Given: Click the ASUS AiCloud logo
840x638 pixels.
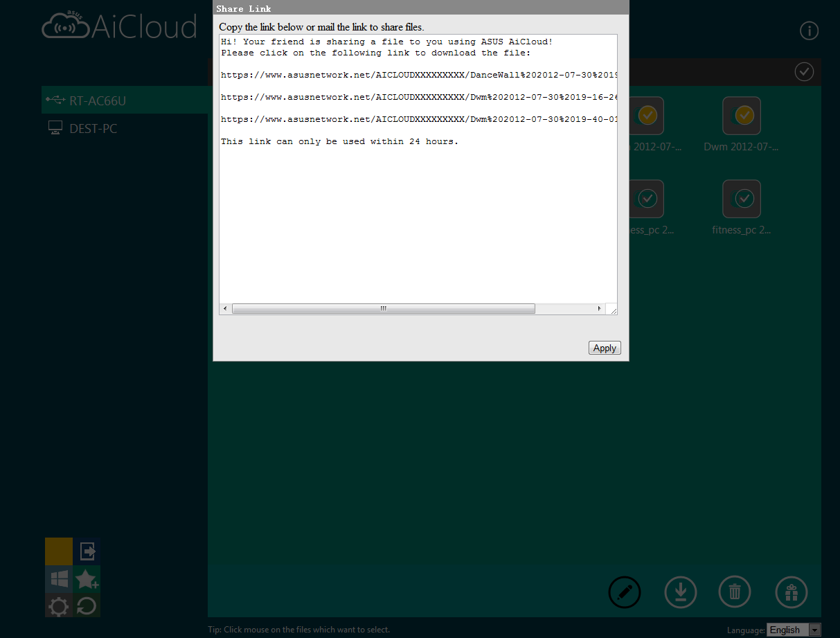Looking at the screenshot, I should 119,26.
